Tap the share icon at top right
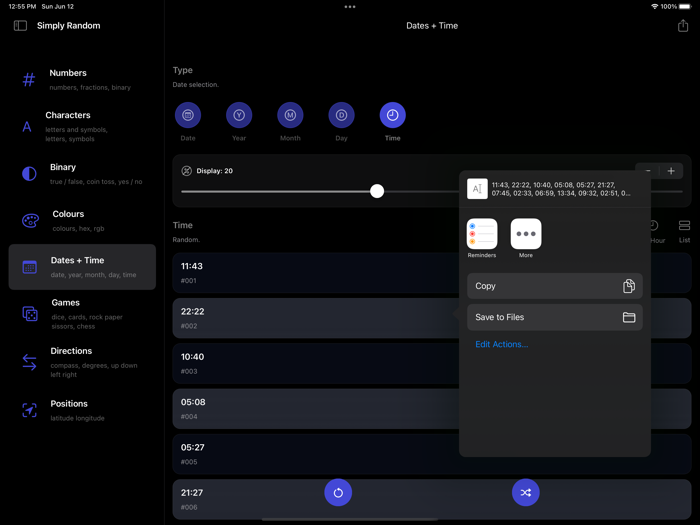This screenshot has height=525, width=700. click(x=683, y=25)
